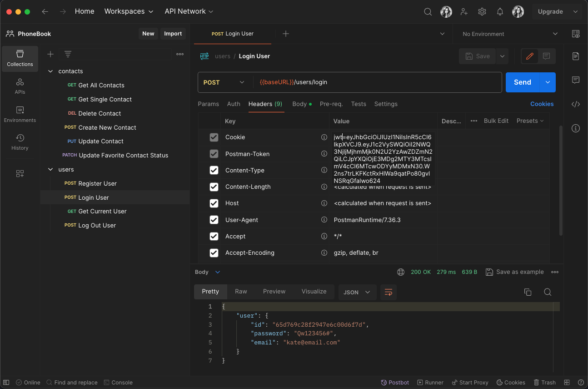Click Save as example
This screenshot has height=389, width=588.
tap(515, 272)
